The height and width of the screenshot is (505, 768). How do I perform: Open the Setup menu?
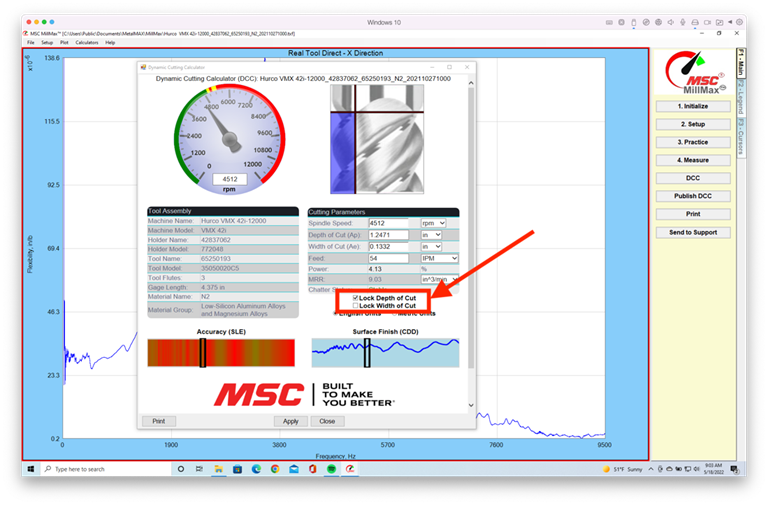point(47,43)
